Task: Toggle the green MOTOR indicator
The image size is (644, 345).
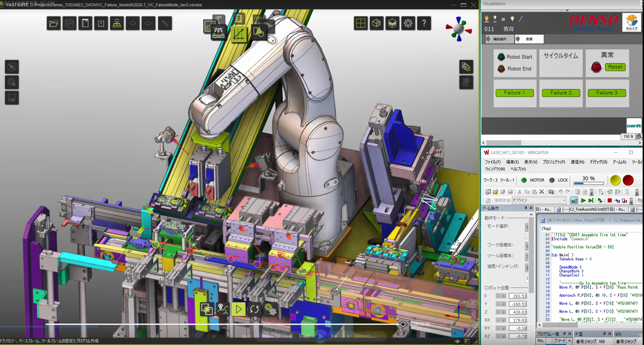Action: point(524,180)
